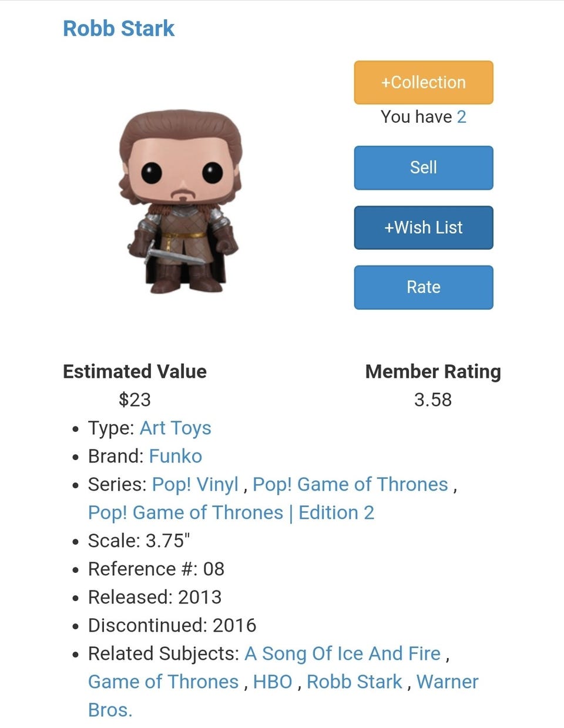Open A Song Of Ice And Fire subject
Viewport: 564px width, 728px height.
343,653
